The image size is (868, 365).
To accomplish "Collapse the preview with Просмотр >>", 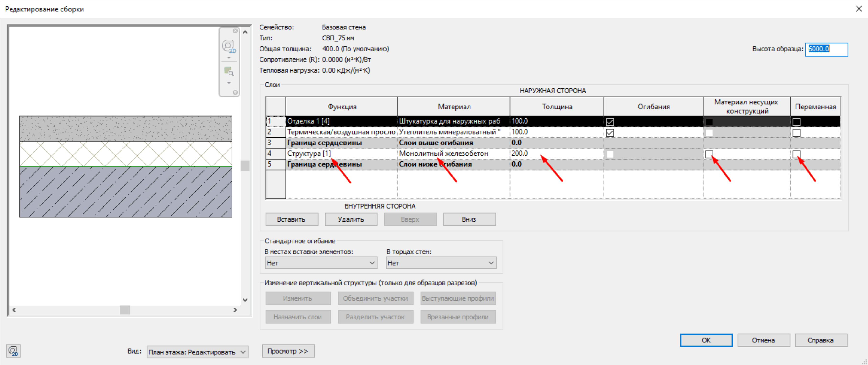I will tap(288, 351).
